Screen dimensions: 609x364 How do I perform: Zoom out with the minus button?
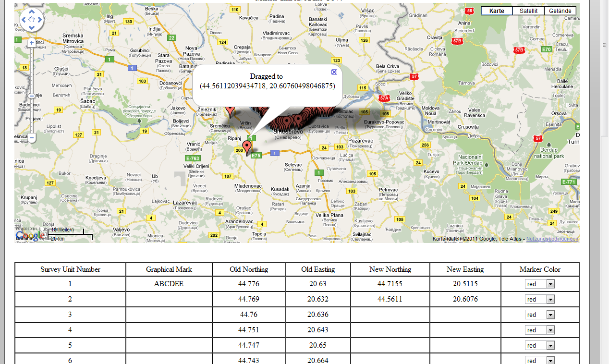pyautogui.click(x=32, y=138)
